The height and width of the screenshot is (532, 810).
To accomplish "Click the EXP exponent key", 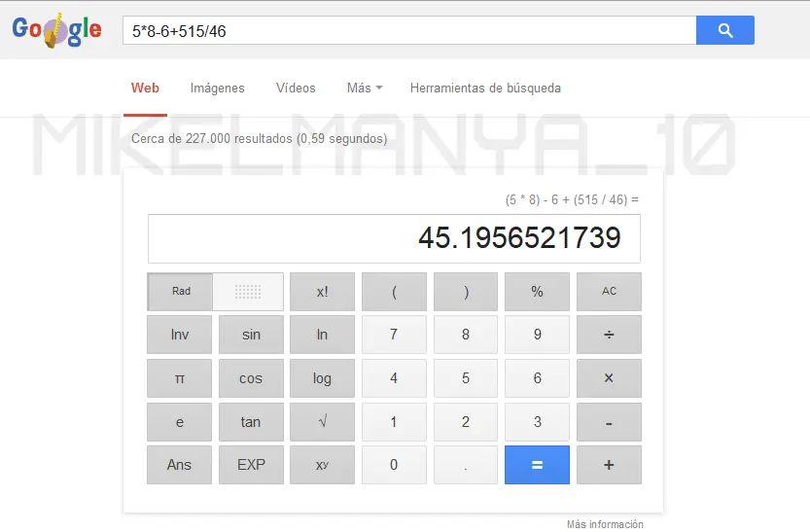I will pos(251,465).
